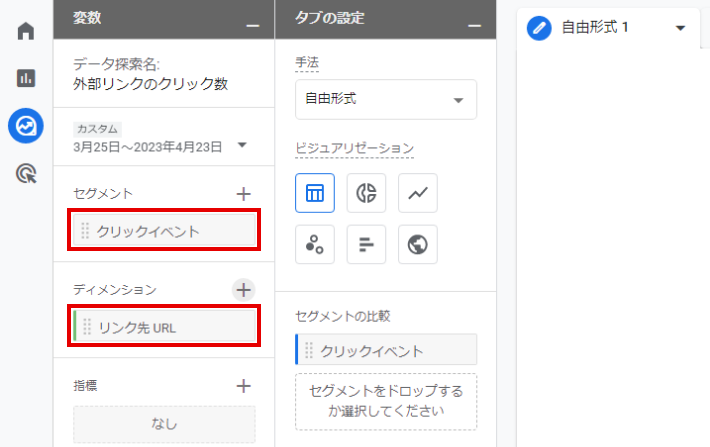Select the bar chart visualization
This screenshot has width=710, height=447.
(366, 244)
